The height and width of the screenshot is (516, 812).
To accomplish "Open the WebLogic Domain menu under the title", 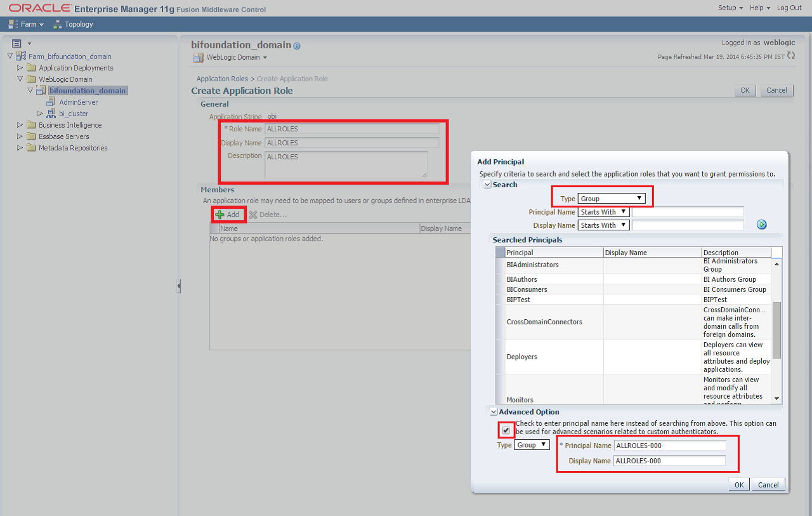I will click(237, 57).
